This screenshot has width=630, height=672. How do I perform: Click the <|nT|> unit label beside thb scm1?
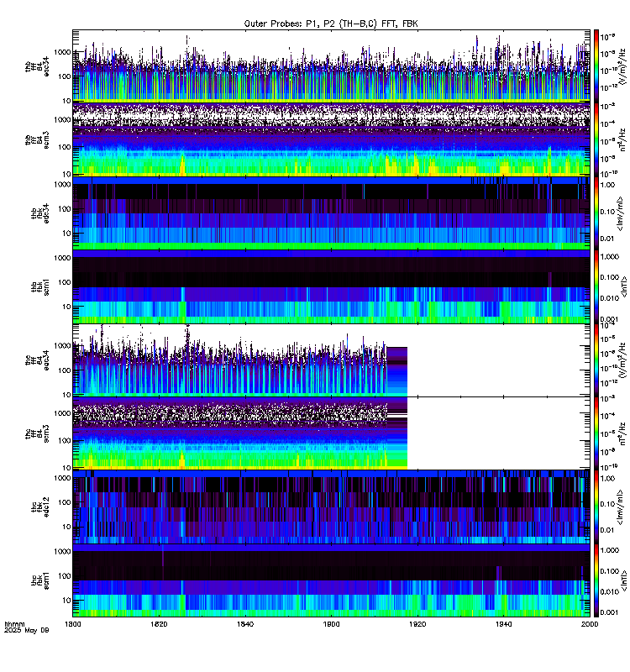(624, 286)
